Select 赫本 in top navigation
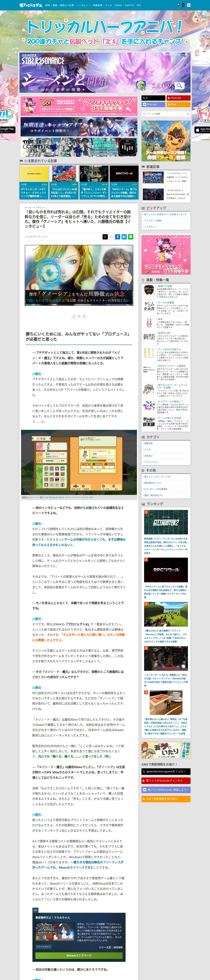The width and height of the screenshot is (210, 980). [x=48, y=5]
